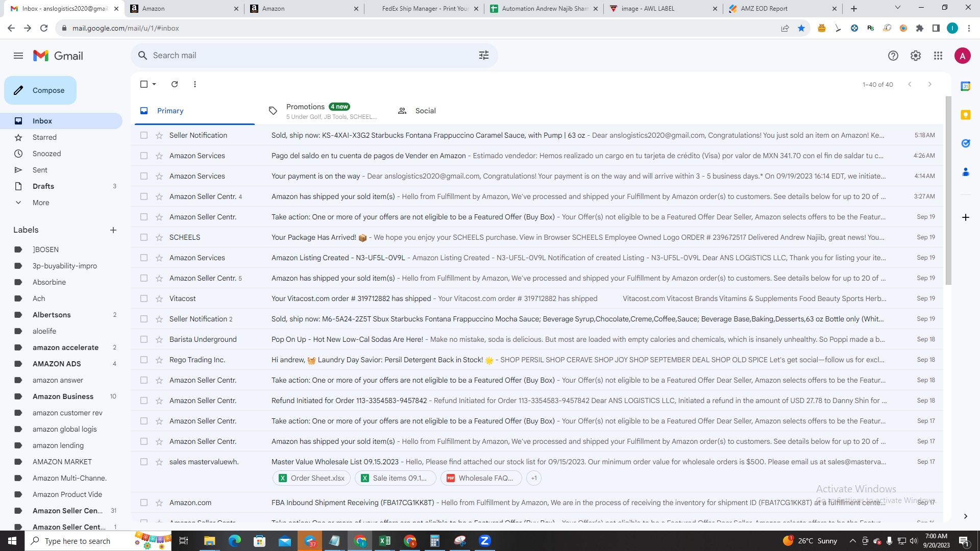Image resolution: width=980 pixels, height=551 pixels.
Task: Switch to the FedEx Ship Manager tab
Action: [x=425, y=9]
